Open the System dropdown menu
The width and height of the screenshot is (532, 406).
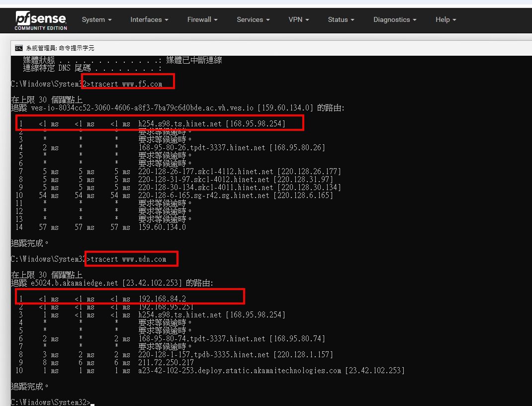coord(96,20)
